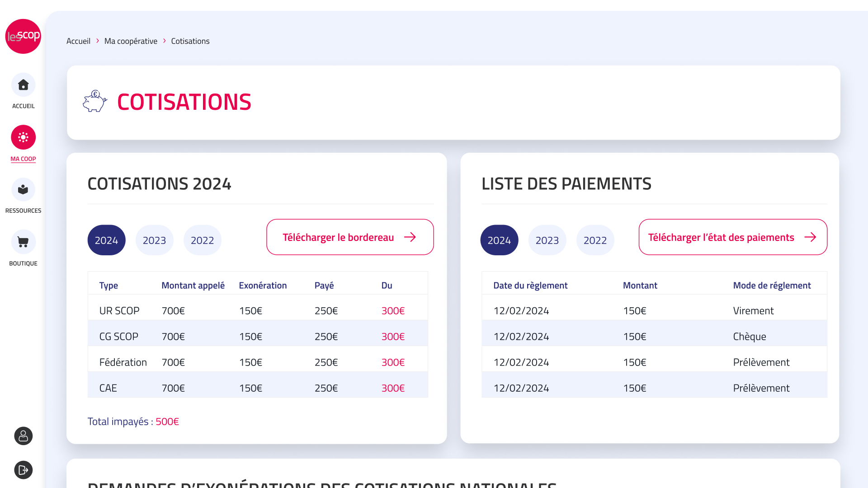The height and width of the screenshot is (488, 868).
Task: Select 2024 in Liste des paiements filter
Action: (499, 240)
